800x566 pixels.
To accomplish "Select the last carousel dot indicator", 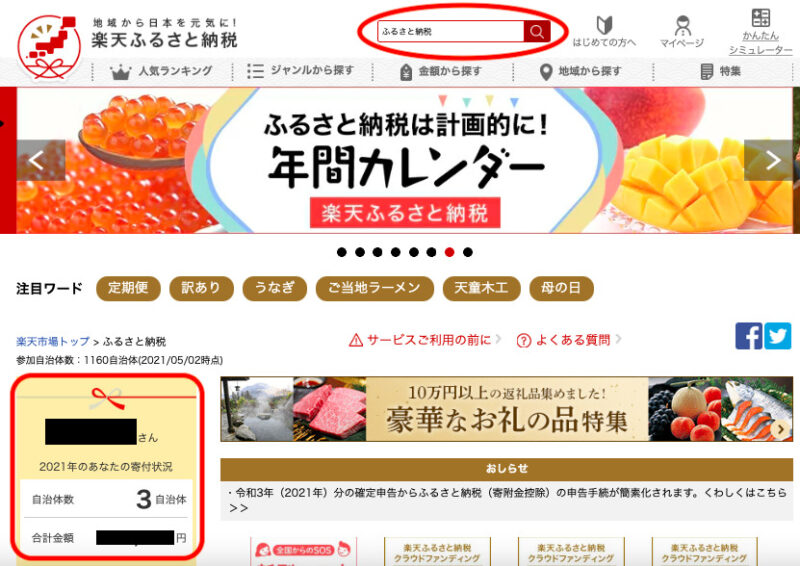I will (x=468, y=252).
